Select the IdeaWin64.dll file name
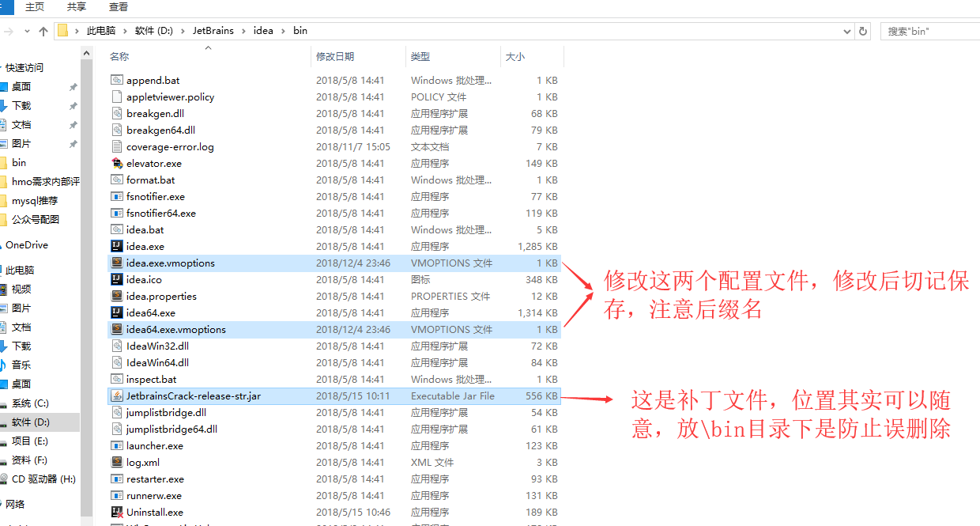 158,362
